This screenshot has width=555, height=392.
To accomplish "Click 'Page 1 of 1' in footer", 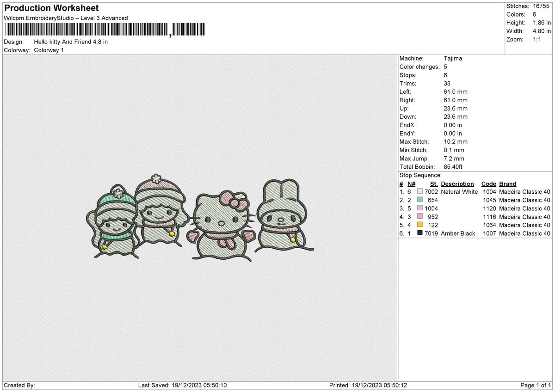I will [536, 386].
